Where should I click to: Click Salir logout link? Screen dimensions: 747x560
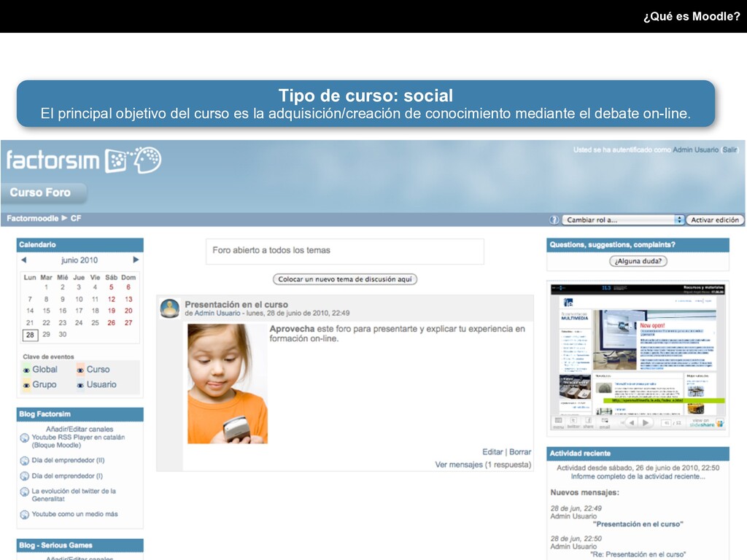729,149
